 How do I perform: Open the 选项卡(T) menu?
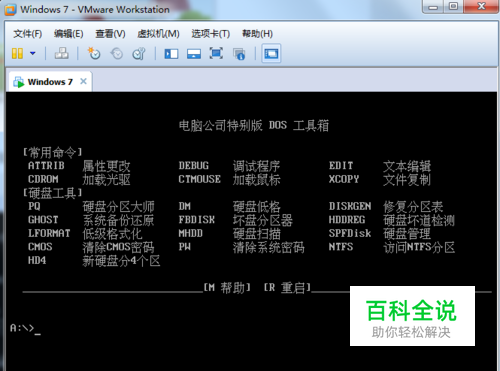click(x=211, y=34)
